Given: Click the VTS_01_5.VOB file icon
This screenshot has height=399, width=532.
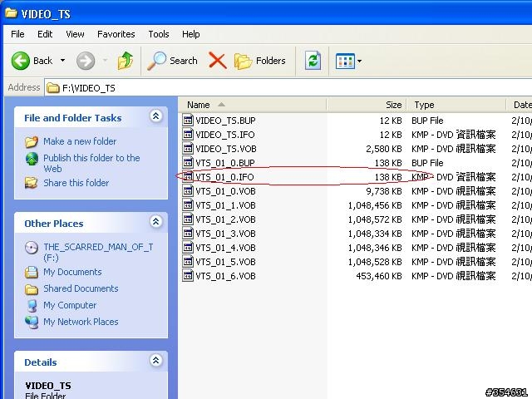Looking at the screenshot, I should pos(188,262).
